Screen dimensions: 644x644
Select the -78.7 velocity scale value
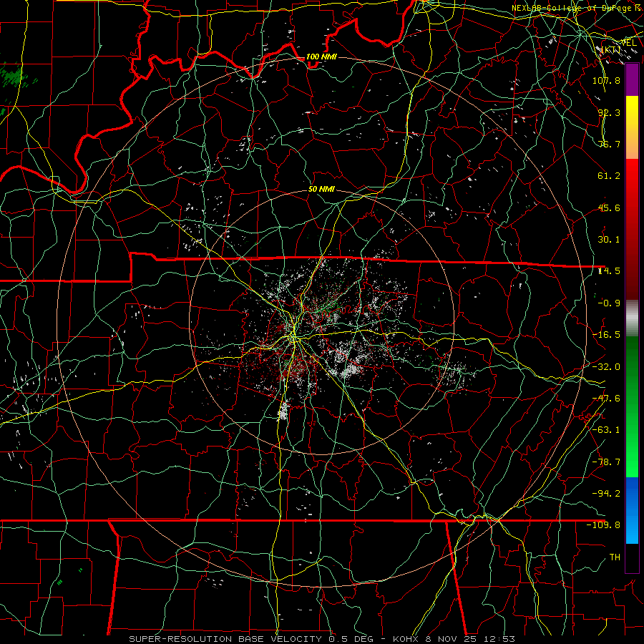(606, 462)
